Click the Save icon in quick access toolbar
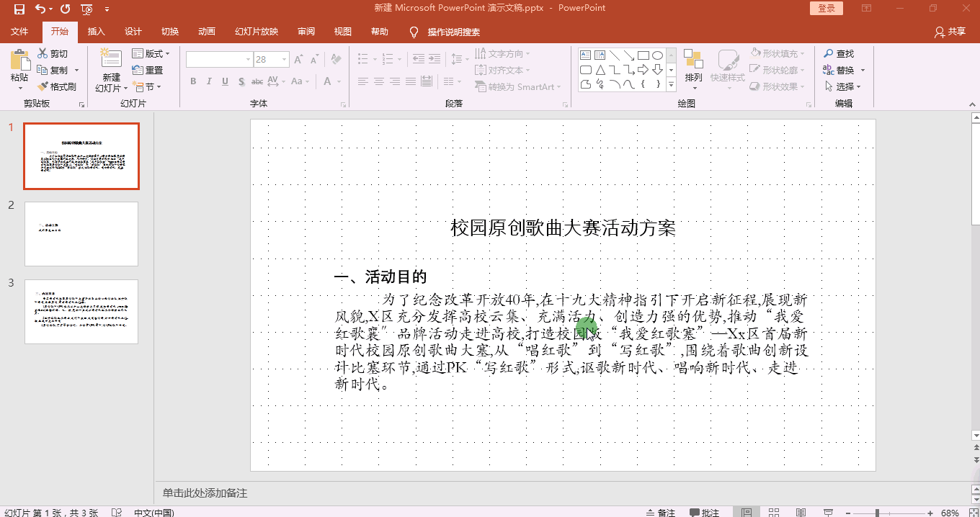Screen dimensions: 980x517 (x=19, y=9)
